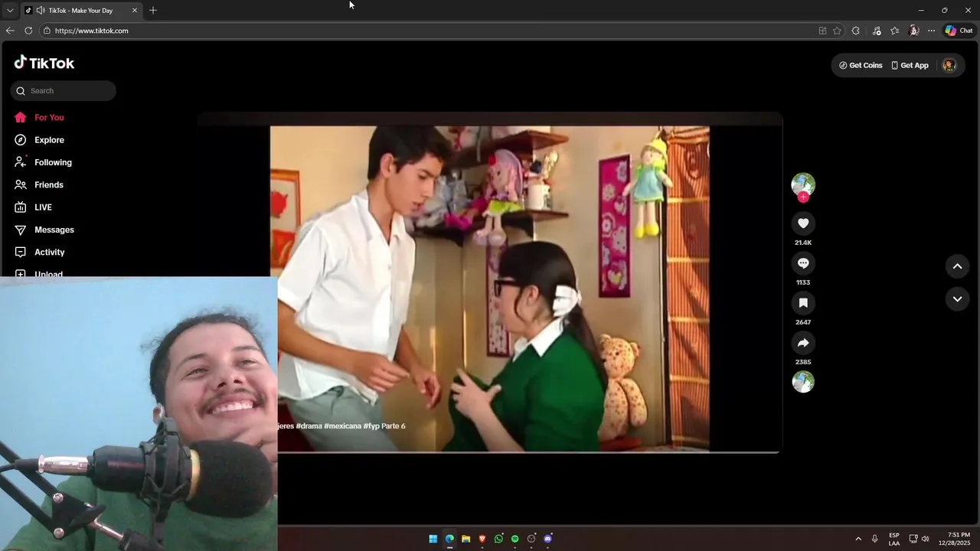
Task: Click Get App button
Action: 910,65
